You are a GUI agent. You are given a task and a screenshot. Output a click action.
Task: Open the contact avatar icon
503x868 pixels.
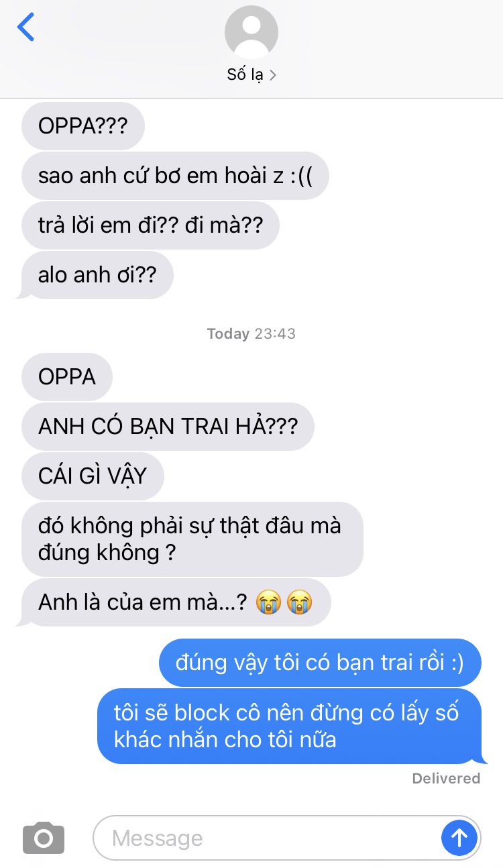(251, 32)
